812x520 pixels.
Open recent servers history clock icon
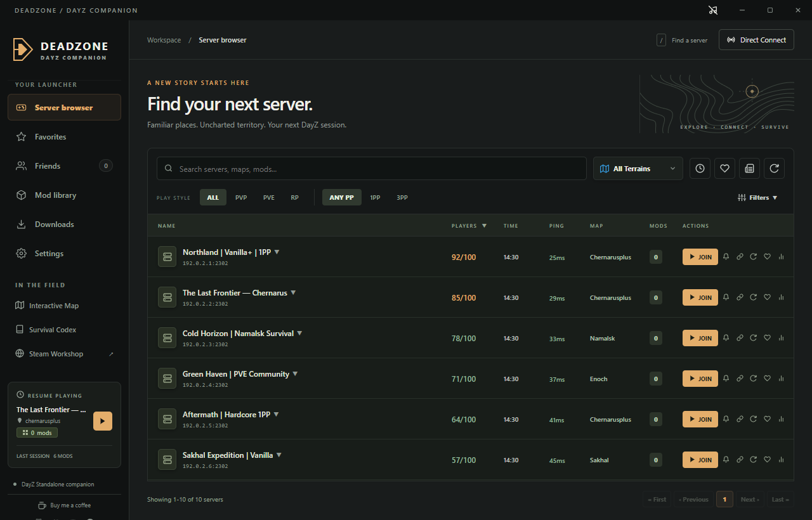point(700,169)
